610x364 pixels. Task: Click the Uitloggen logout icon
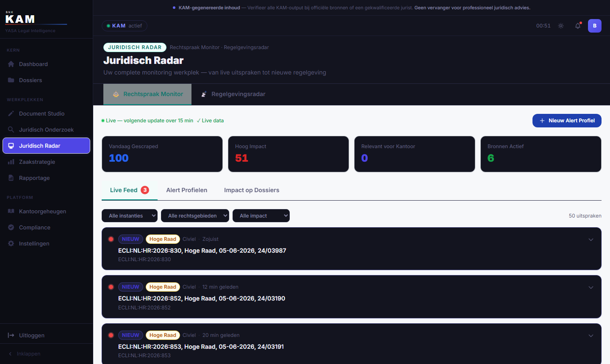11,335
